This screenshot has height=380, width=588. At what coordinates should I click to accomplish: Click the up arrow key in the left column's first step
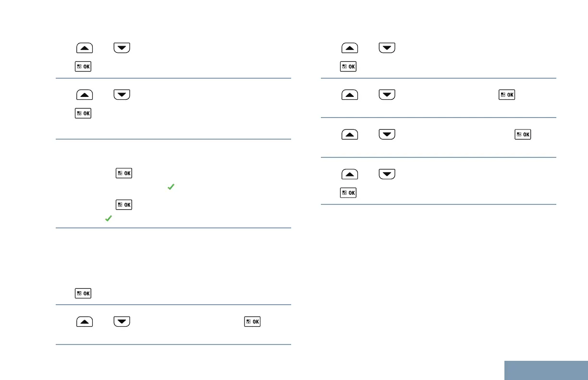point(84,48)
